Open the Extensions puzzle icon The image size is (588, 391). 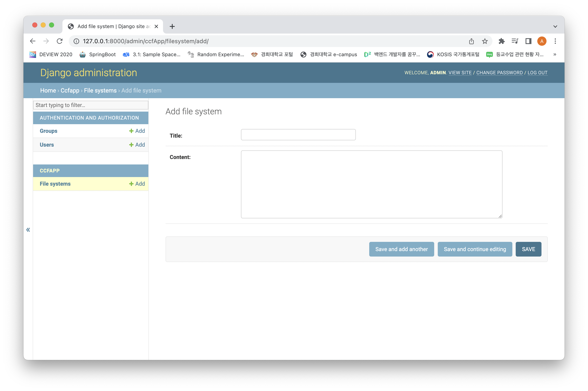(502, 41)
